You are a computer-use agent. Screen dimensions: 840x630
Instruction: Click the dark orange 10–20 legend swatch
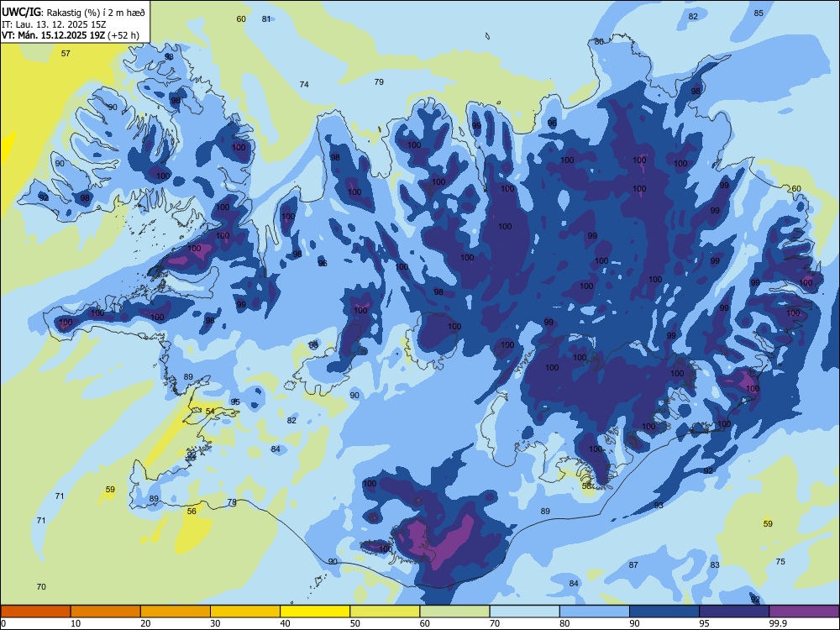point(106,612)
